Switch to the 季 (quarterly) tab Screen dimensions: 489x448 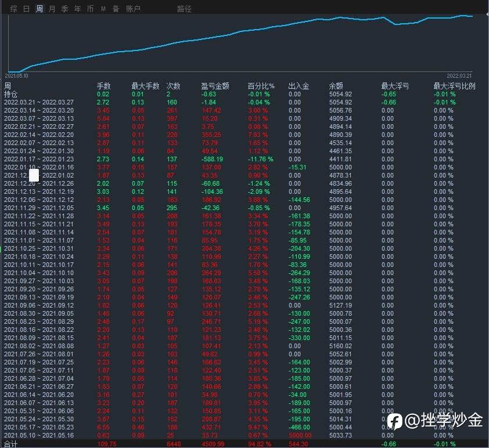64,9
